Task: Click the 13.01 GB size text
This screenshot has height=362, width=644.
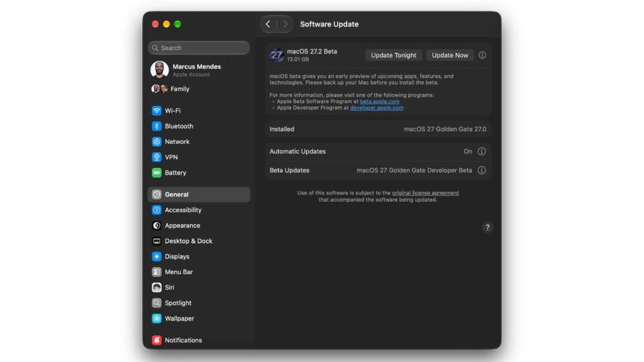Action: pyautogui.click(x=298, y=60)
